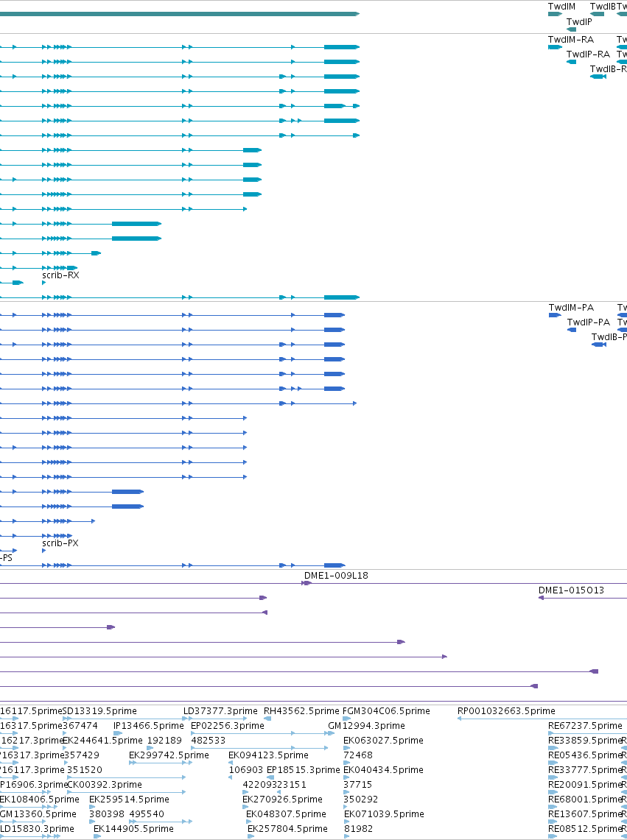Click EST label SD13319.5prime
The width and height of the screenshot is (627, 840).
(x=99, y=711)
